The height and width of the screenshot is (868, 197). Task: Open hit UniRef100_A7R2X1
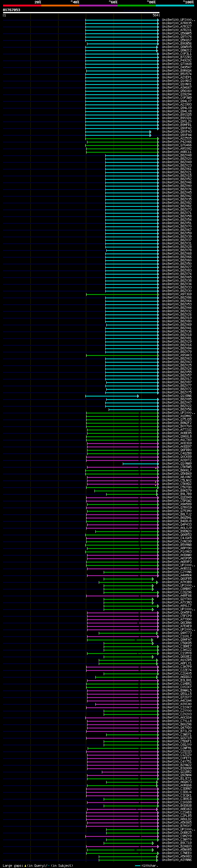coord(176,30)
